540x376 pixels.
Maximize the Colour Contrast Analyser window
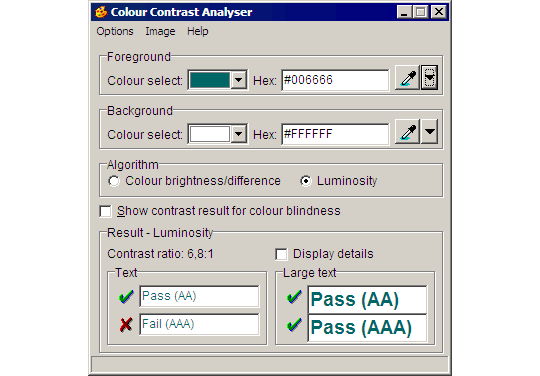point(420,12)
